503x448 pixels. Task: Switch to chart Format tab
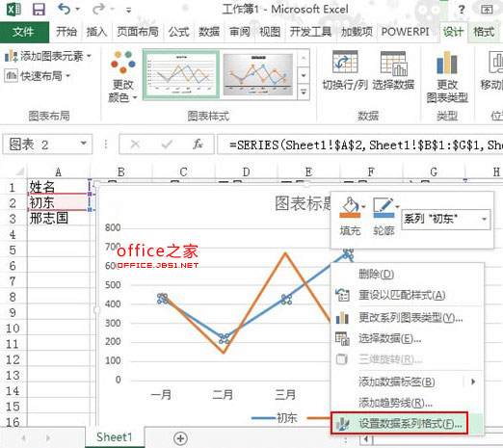pos(484,32)
